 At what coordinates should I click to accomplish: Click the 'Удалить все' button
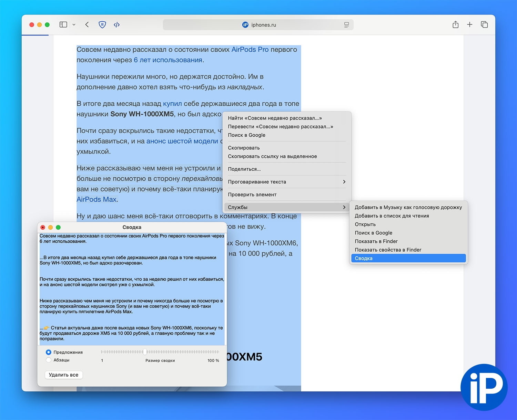pos(63,375)
